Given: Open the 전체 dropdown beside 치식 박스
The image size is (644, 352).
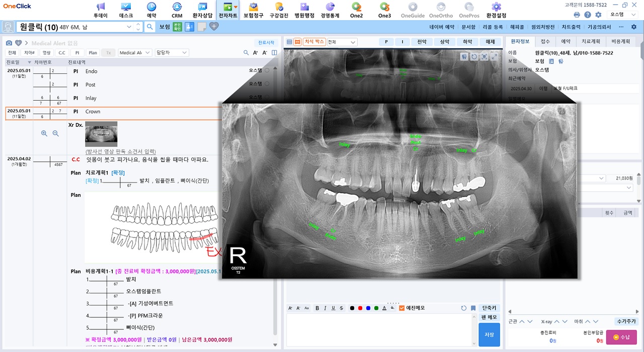Looking at the screenshot, I should 342,42.
